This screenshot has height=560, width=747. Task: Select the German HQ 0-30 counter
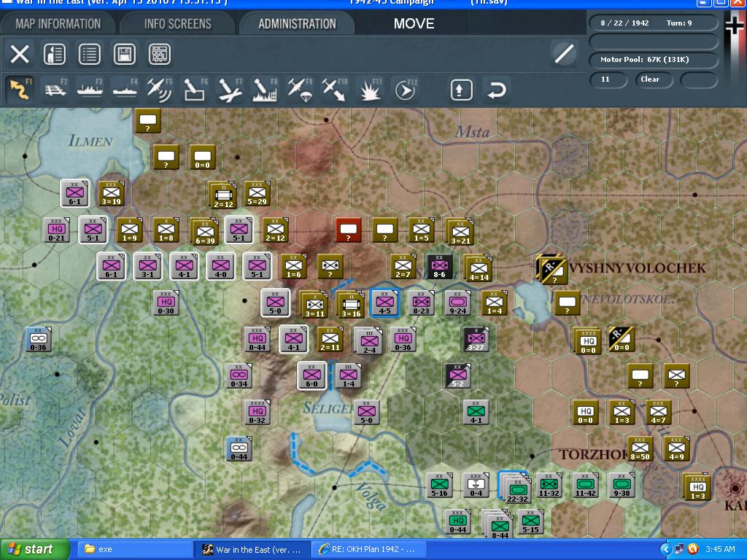166,303
